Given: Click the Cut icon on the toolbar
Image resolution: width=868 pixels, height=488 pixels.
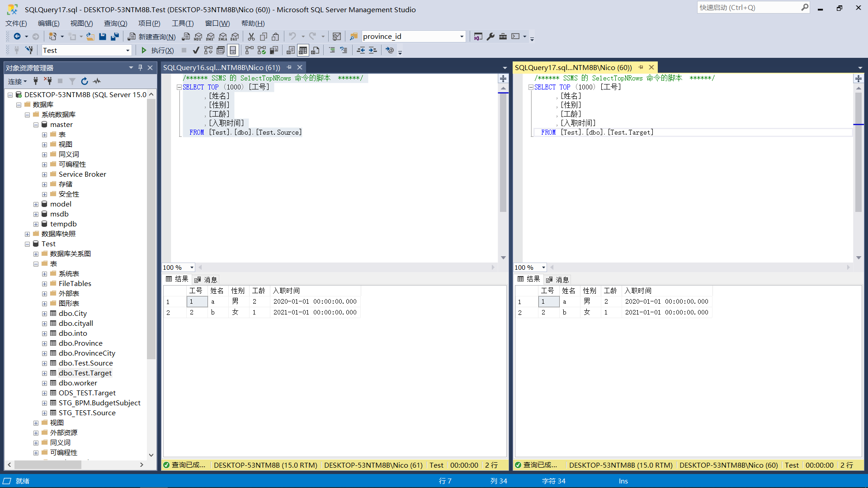Looking at the screenshot, I should [251, 37].
